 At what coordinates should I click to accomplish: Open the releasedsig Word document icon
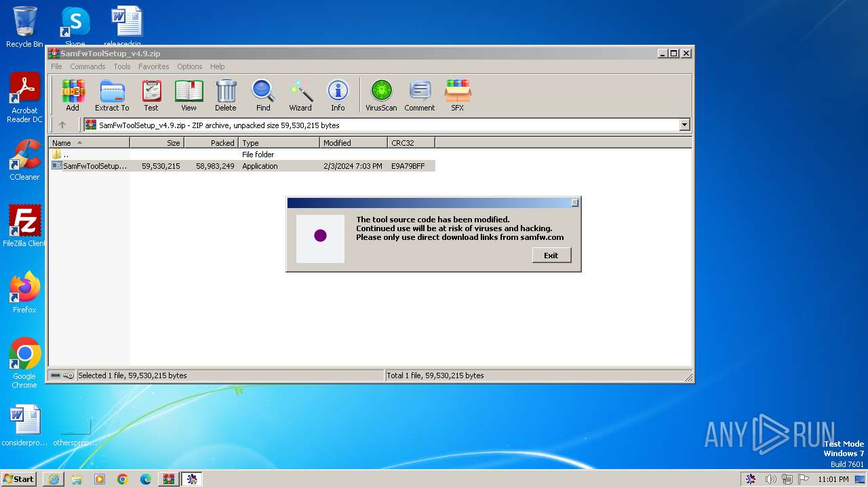[x=127, y=27]
